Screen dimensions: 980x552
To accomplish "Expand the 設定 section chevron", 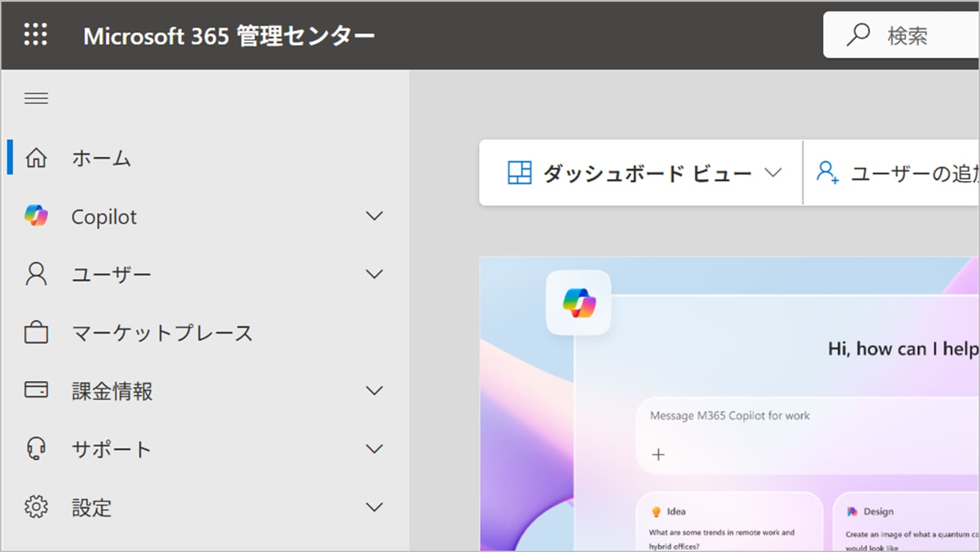I will tap(374, 507).
